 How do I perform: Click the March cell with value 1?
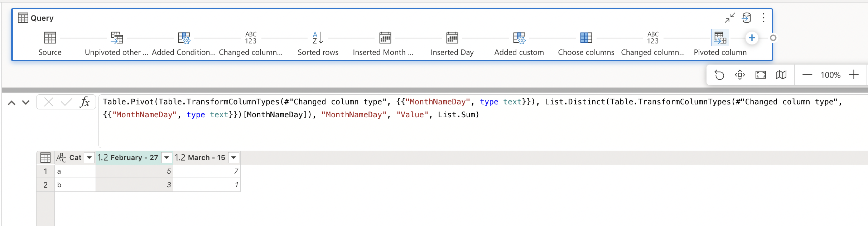[207, 185]
